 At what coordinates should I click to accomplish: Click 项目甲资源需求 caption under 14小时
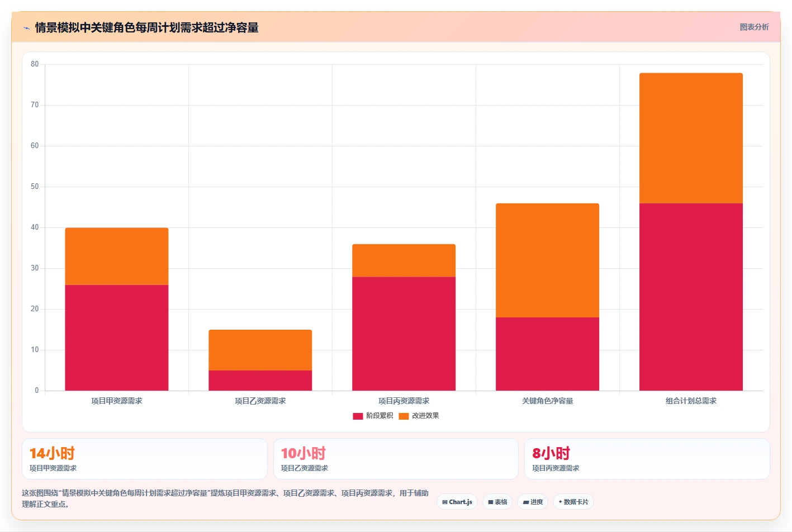(53, 468)
